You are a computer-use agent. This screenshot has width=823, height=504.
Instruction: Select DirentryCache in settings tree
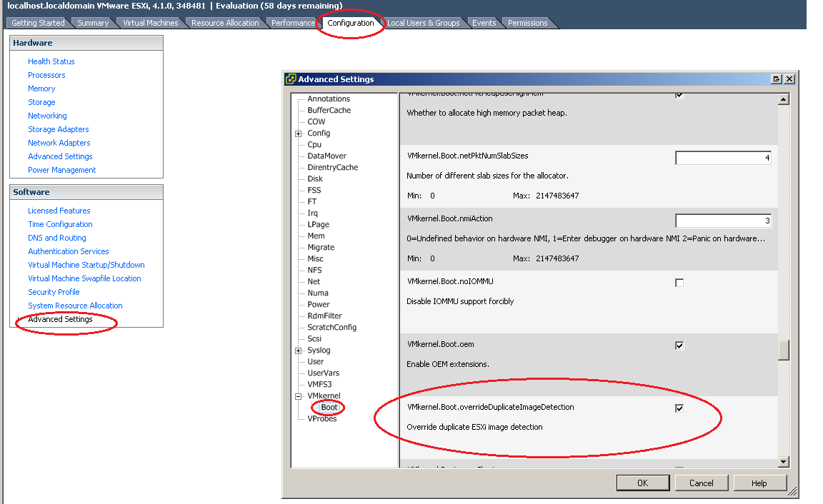click(x=333, y=168)
